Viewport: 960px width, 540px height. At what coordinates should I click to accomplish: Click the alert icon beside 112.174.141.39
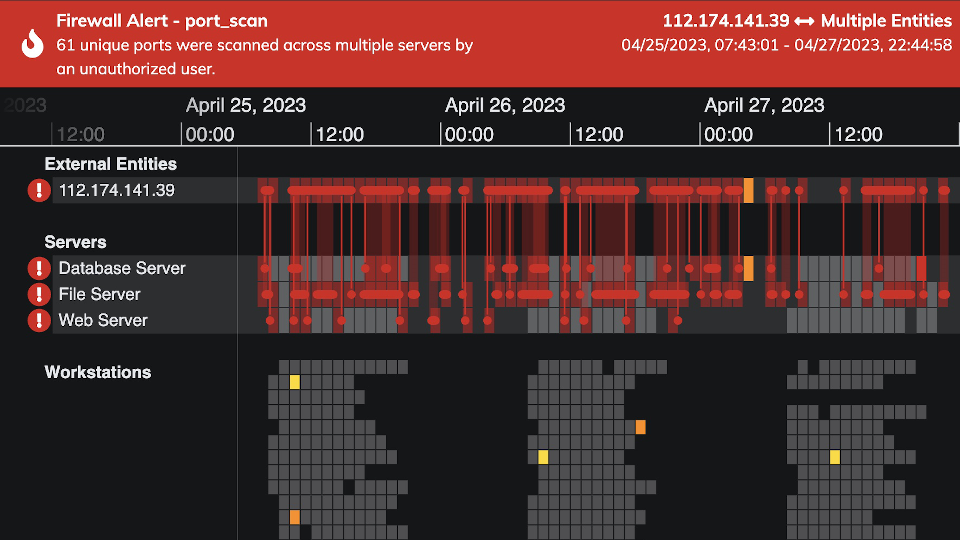click(x=38, y=190)
